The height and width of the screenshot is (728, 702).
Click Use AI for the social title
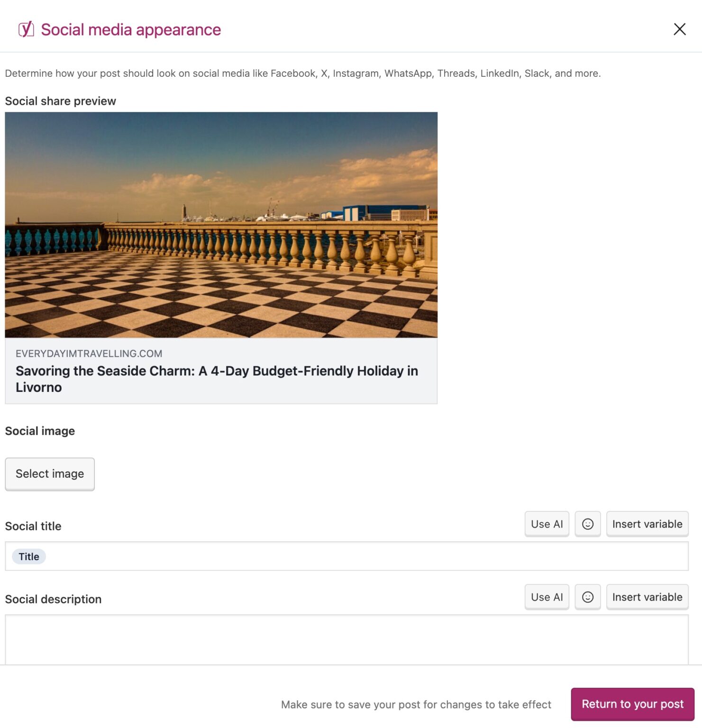(546, 524)
